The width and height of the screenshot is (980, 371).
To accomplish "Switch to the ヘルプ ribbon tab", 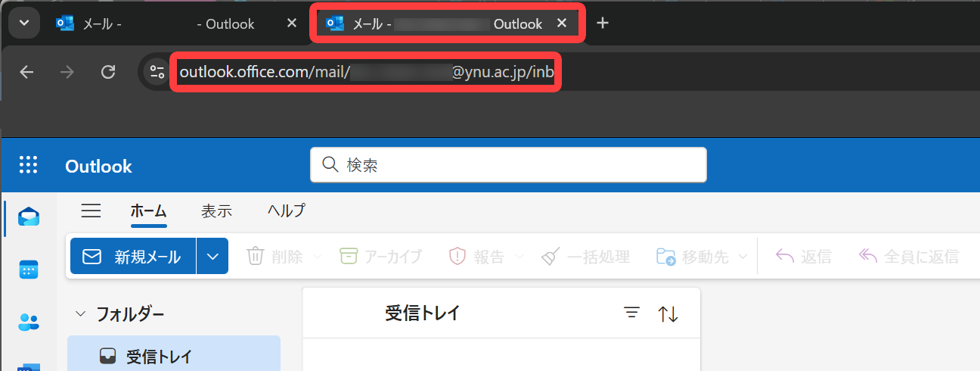I will [x=287, y=211].
